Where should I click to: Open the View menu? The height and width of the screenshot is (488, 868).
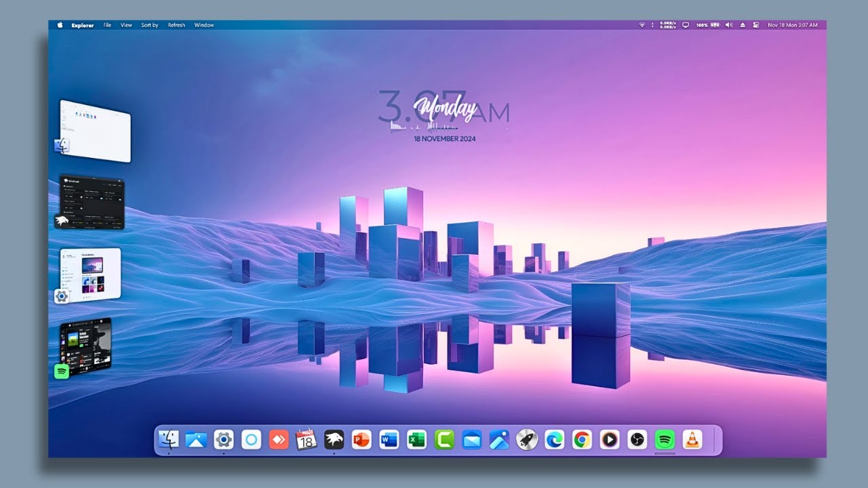[125, 24]
